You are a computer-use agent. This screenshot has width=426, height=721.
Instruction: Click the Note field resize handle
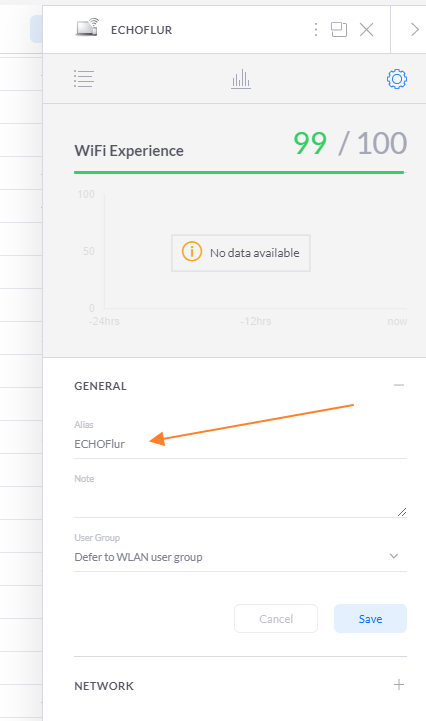[402, 512]
